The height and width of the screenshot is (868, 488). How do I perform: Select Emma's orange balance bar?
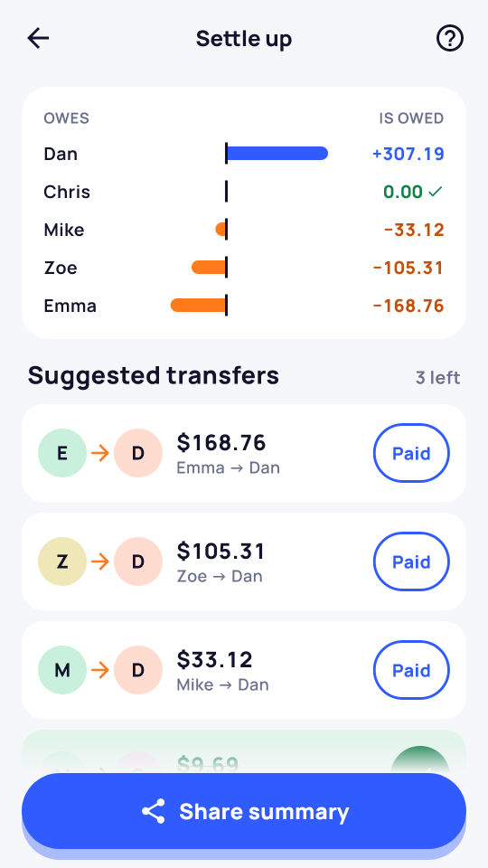pos(198,305)
